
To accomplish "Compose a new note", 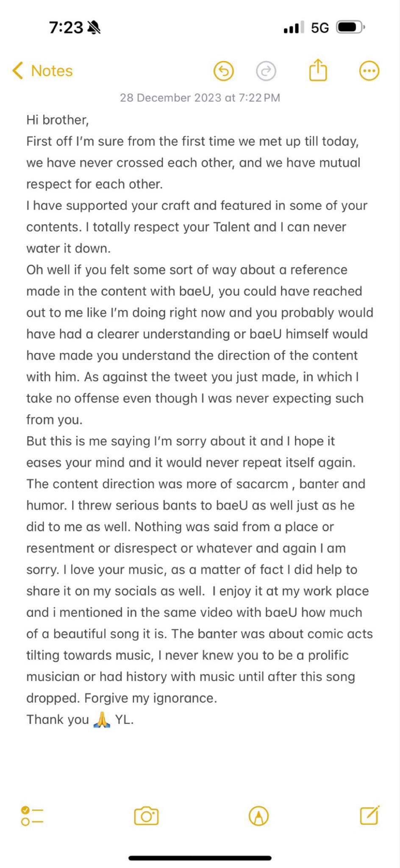I will [369, 815].
